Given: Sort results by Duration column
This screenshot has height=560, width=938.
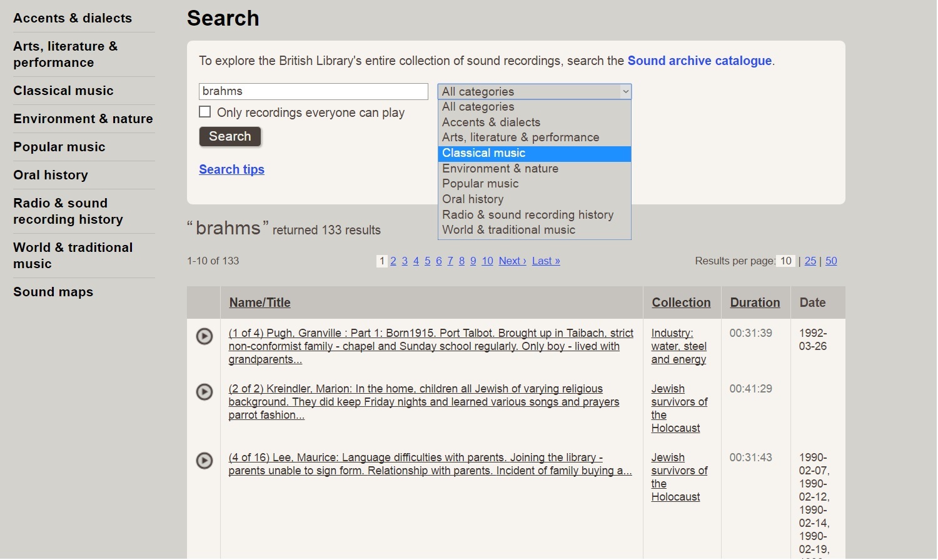Looking at the screenshot, I should (755, 302).
